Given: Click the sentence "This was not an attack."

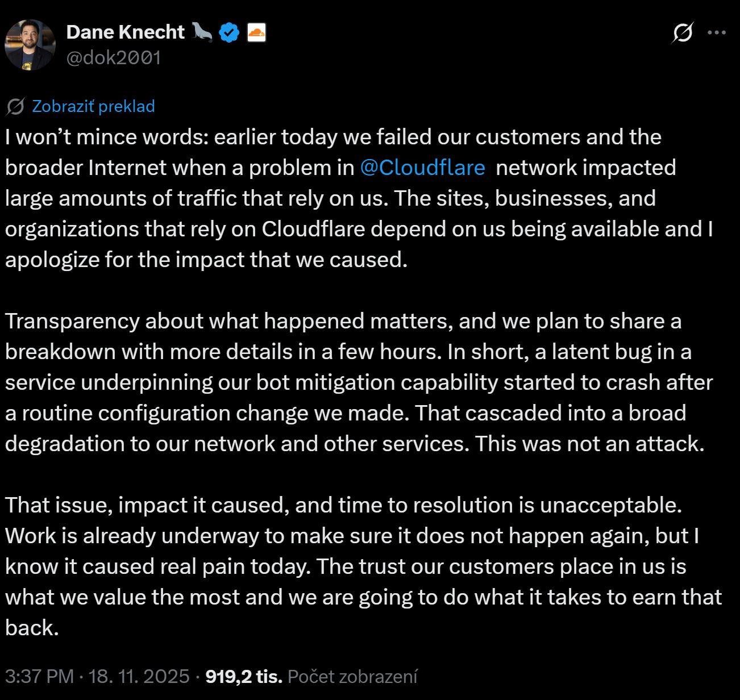Looking at the screenshot, I should point(590,444).
